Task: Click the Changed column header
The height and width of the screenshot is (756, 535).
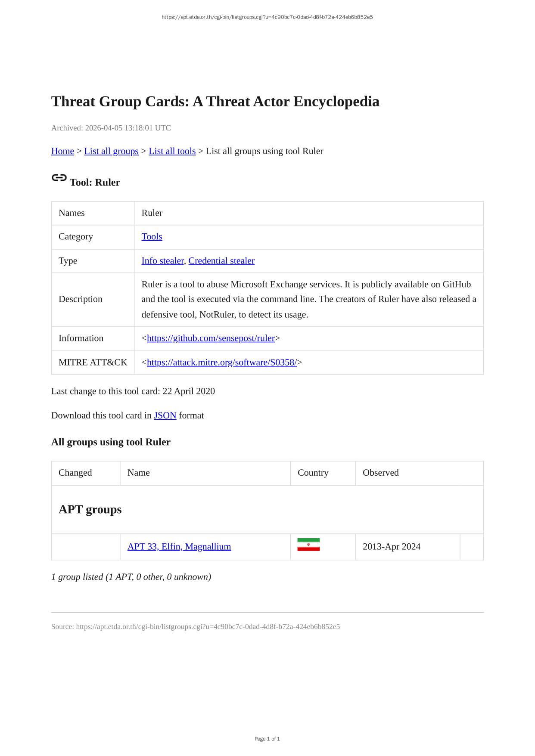Action: (75, 473)
